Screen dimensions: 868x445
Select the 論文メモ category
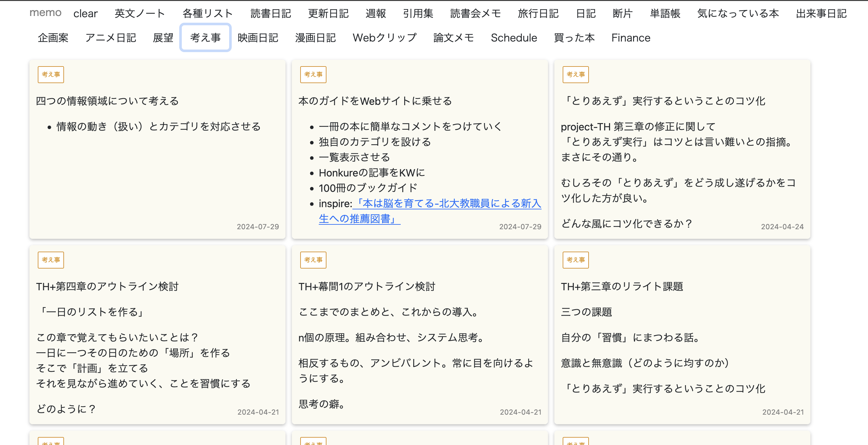(x=453, y=38)
